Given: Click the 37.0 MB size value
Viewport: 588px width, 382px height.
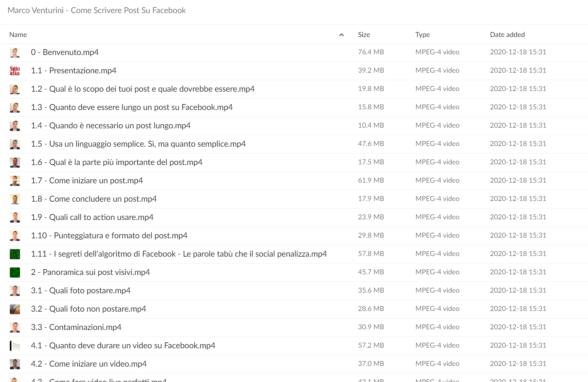Looking at the screenshot, I should pyautogui.click(x=371, y=364).
